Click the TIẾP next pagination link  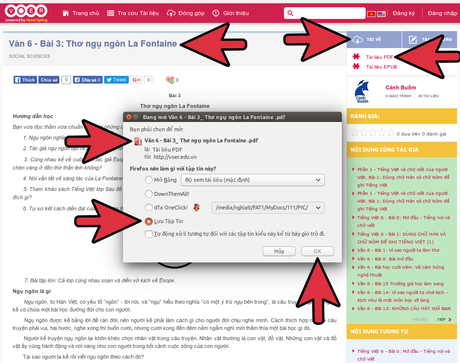(x=444, y=319)
